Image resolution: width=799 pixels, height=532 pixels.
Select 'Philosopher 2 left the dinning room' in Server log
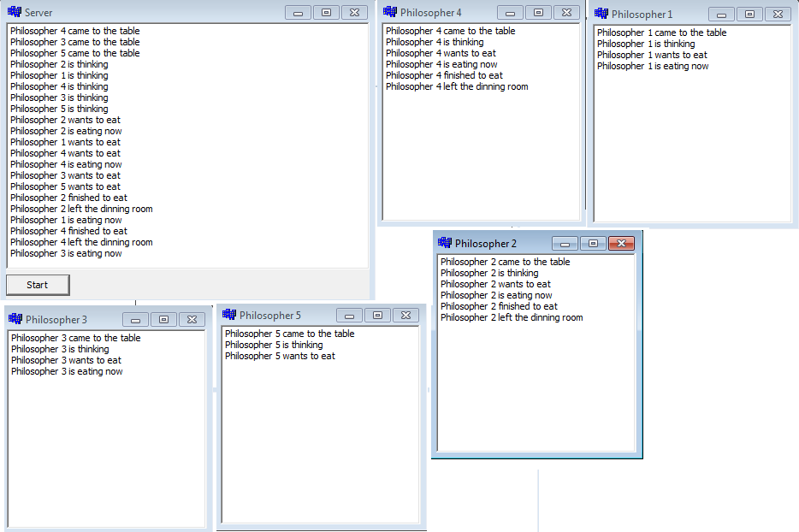[81, 209]
